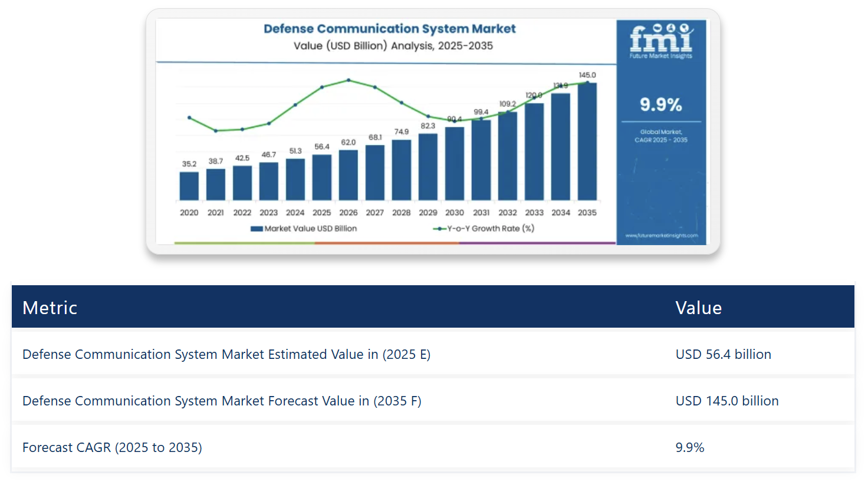The height and width of the screenshot is (485, 868).
Task: Click the FMI Future Market Insights logo
Action: click(660, 41)
